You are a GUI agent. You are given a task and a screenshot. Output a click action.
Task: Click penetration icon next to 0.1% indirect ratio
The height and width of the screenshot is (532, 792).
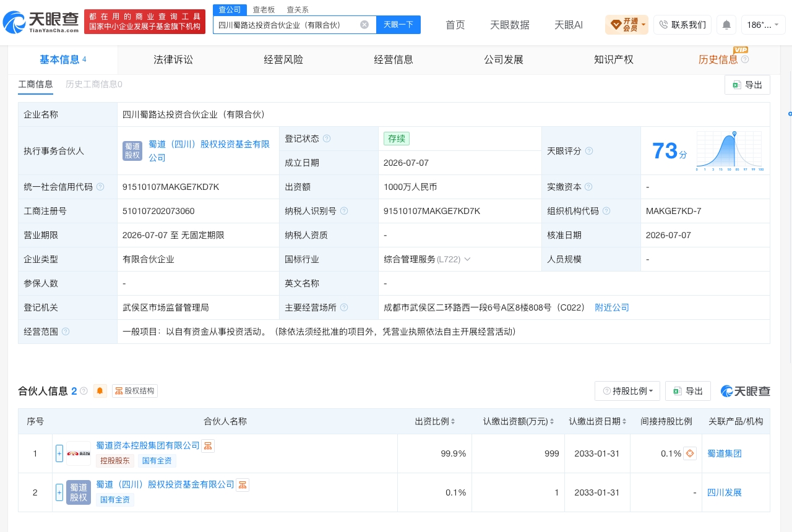691,453
